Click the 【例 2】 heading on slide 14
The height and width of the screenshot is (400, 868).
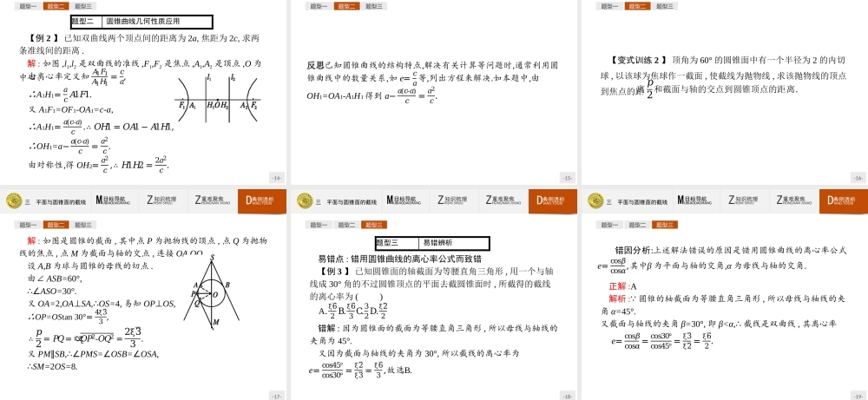pos(43,38)
